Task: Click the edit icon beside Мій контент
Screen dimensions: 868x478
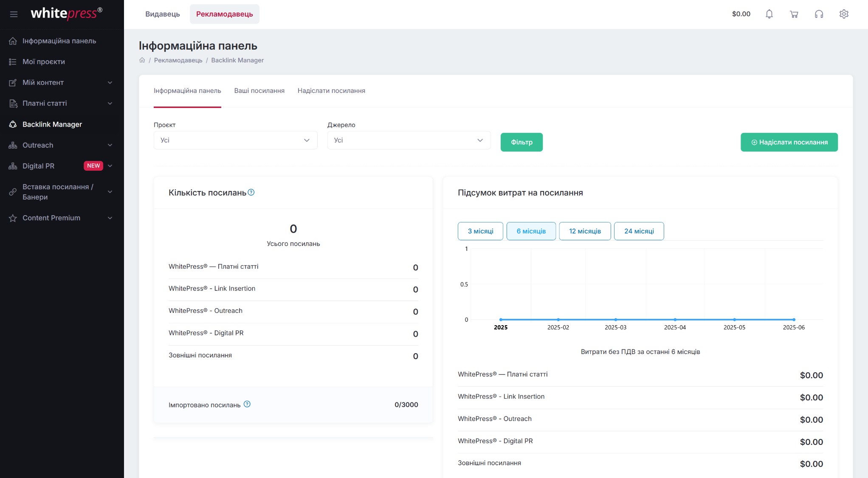Action: click(x=13, y=82)
